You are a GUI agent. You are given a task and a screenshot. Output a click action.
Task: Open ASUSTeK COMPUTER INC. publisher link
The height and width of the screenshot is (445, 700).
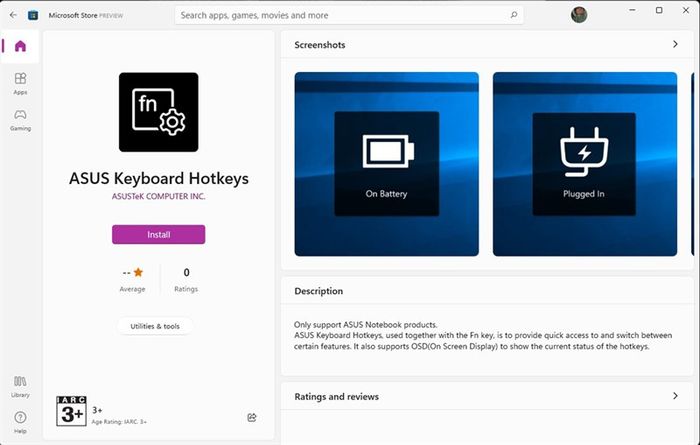click(158, 196)
